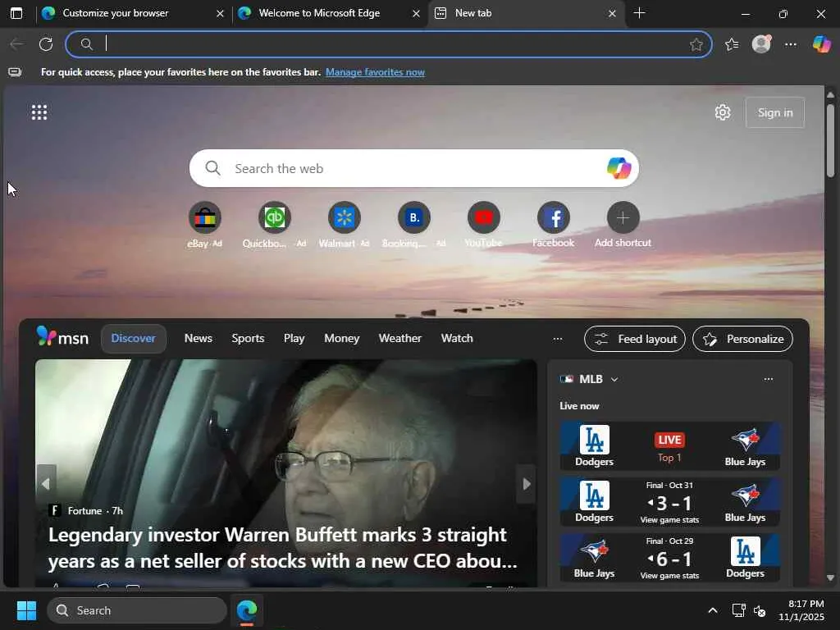Select the Discover feed tab
This screenshot has width=840, height=630.
click(134, 339)
